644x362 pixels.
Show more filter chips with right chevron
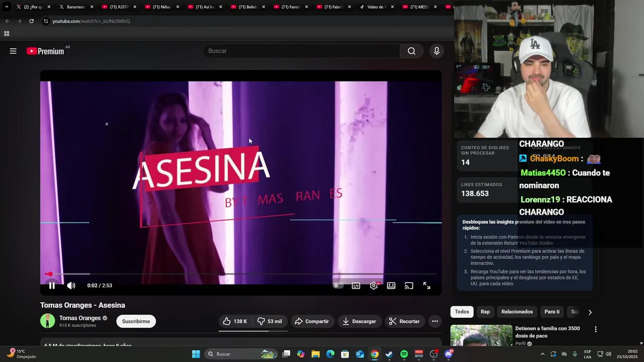(x=590, y=312)
